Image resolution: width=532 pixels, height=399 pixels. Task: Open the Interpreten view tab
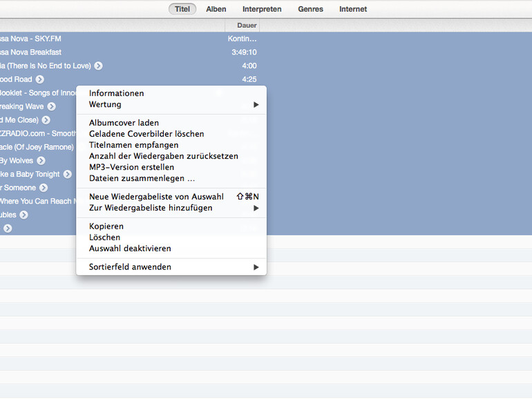tap(262, 9)
